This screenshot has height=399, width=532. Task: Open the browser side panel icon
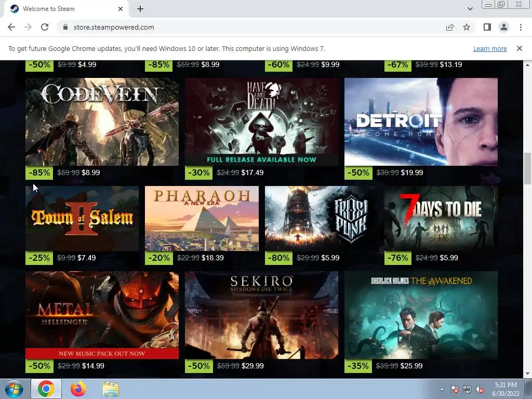[487, 27]
